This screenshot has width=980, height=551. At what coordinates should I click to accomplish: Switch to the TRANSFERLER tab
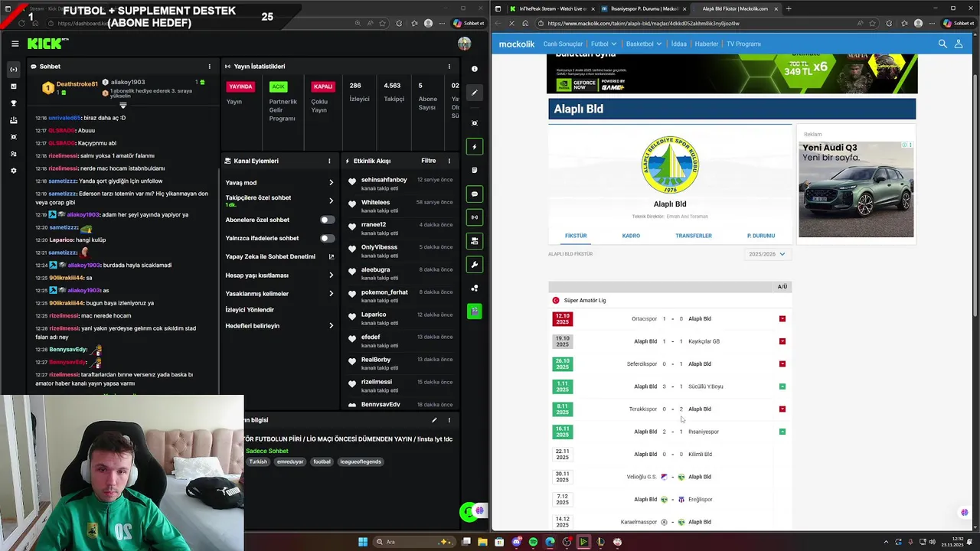click(x=694, y=236)
